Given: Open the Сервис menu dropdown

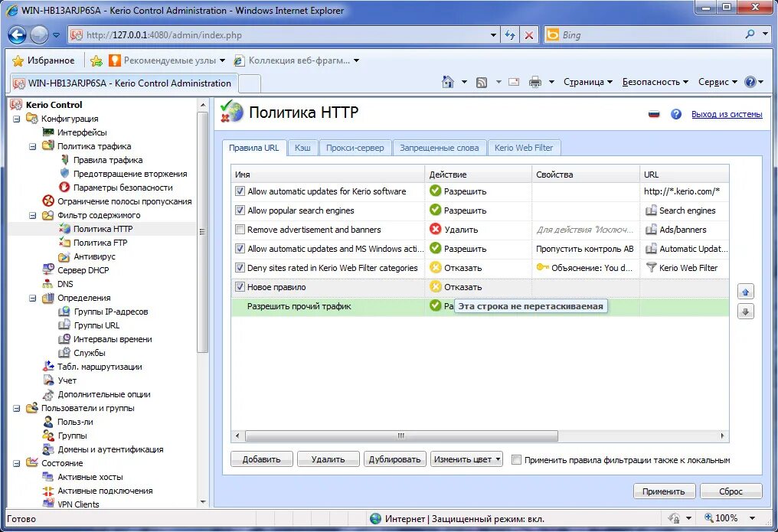Looking at the screenshot, I should coord(718,82).
